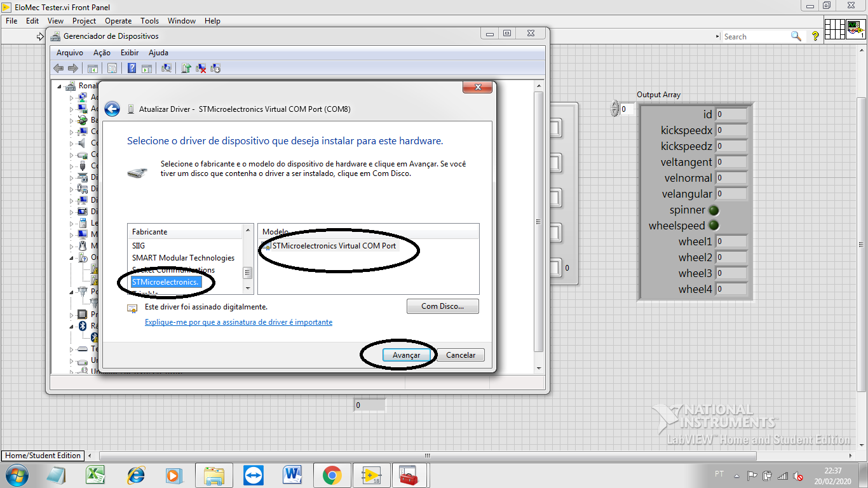Image resolution: width=868 pixels, height=488 pixels.
Task: Open Excel from the taskbar
Action: 96,475
